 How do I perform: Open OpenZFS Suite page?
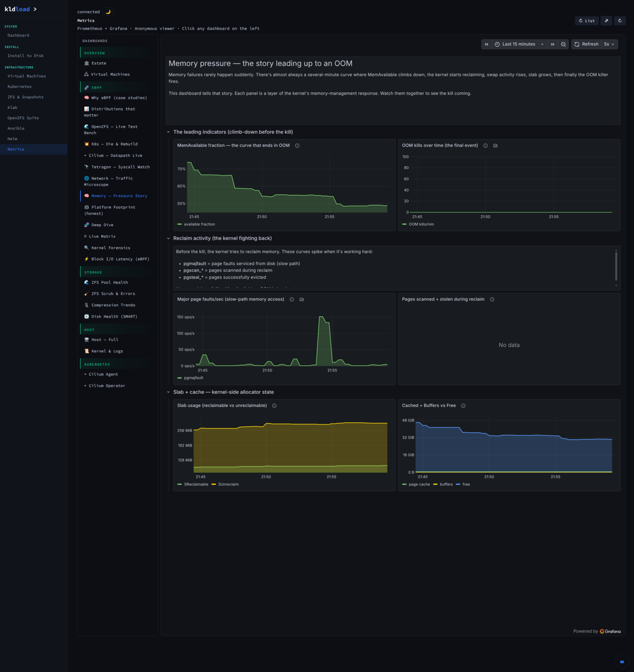34,118
